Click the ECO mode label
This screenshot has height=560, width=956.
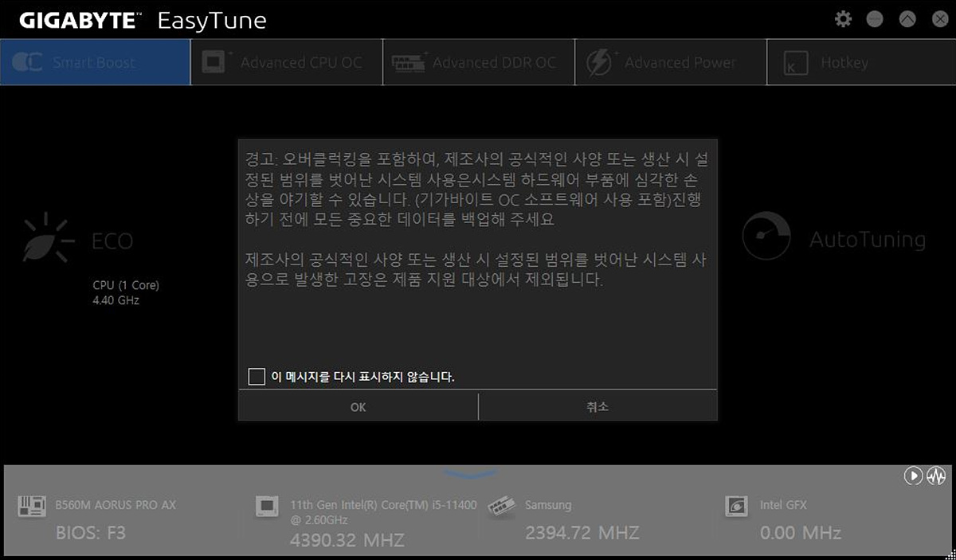point(112,241)
